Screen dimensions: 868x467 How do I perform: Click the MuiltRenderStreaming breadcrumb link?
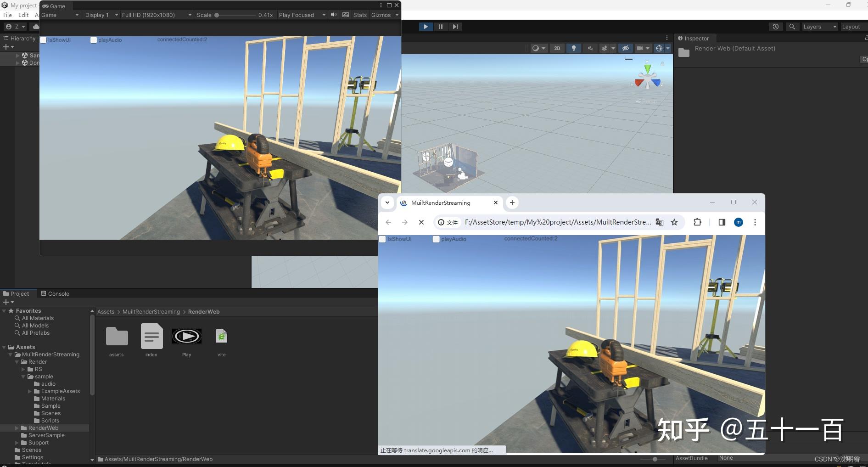(151, 311)
